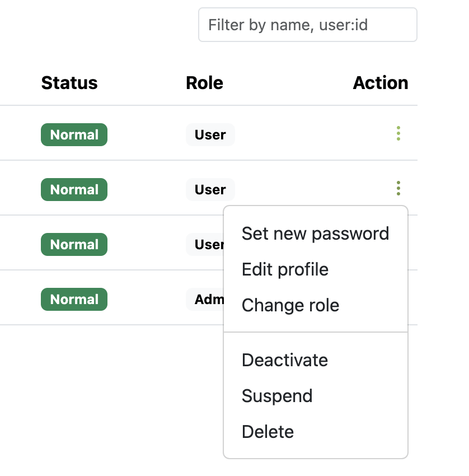
Task: Click the Normal status badge in fourth row
Action: click(74, 300)
